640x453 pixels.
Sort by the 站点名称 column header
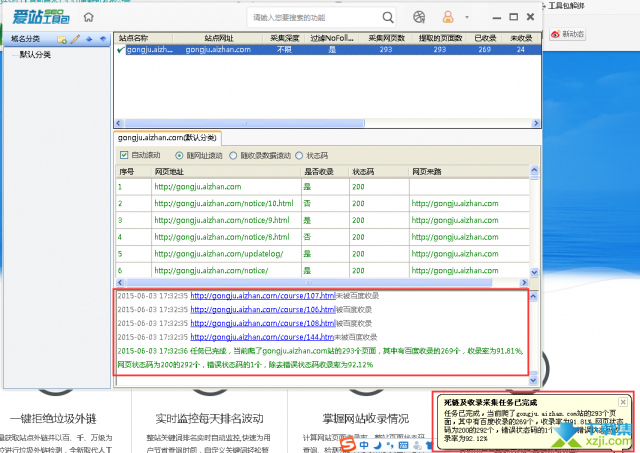[x=144, y=38]
